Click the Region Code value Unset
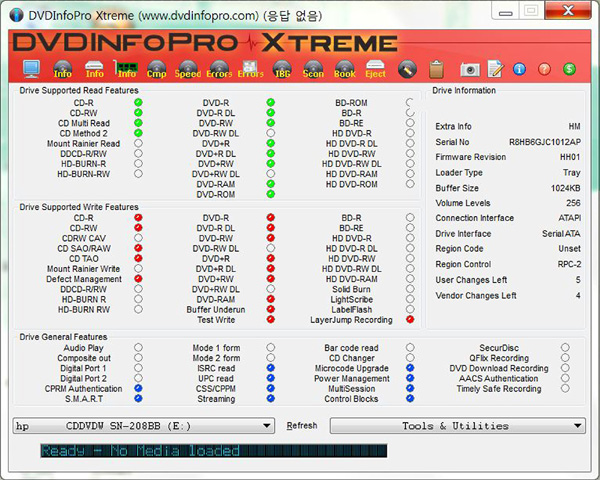Image resolution: width=600 pixels, height=480 pixels. [569, 249]
